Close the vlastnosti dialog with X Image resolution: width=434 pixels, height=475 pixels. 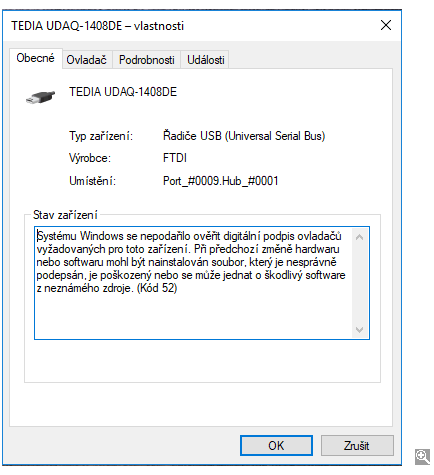386,25
